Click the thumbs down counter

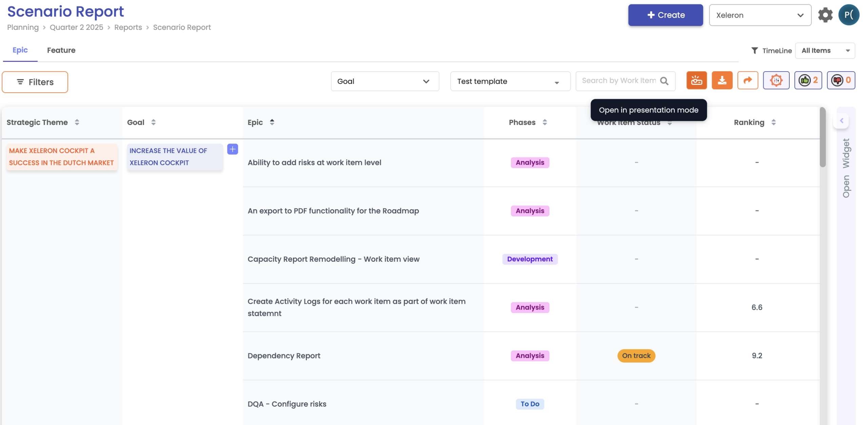point(841,80)
